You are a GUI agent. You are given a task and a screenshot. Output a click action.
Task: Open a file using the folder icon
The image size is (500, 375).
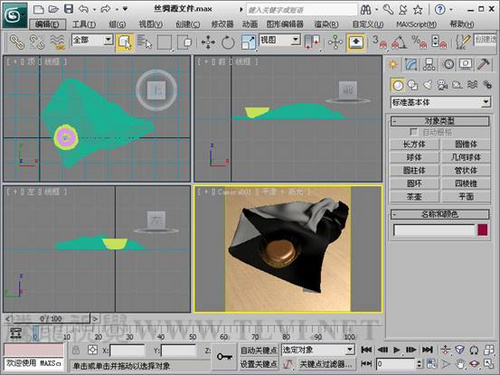(54, 9)
